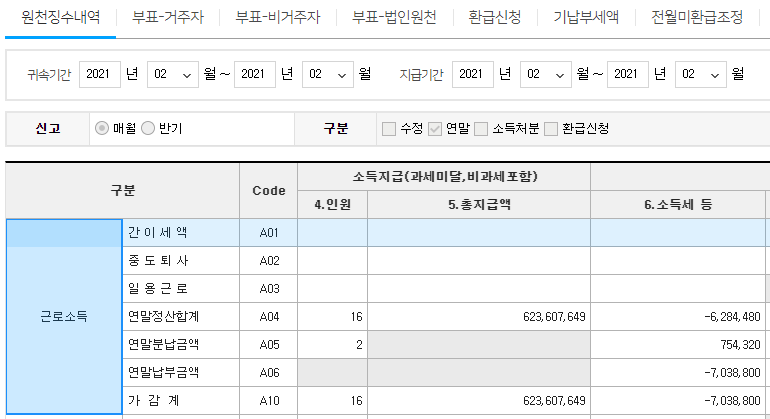The image size is (770, 419).
Task: Switch to the 전월미환급조정 tab
Action: (x=696, y=17)
